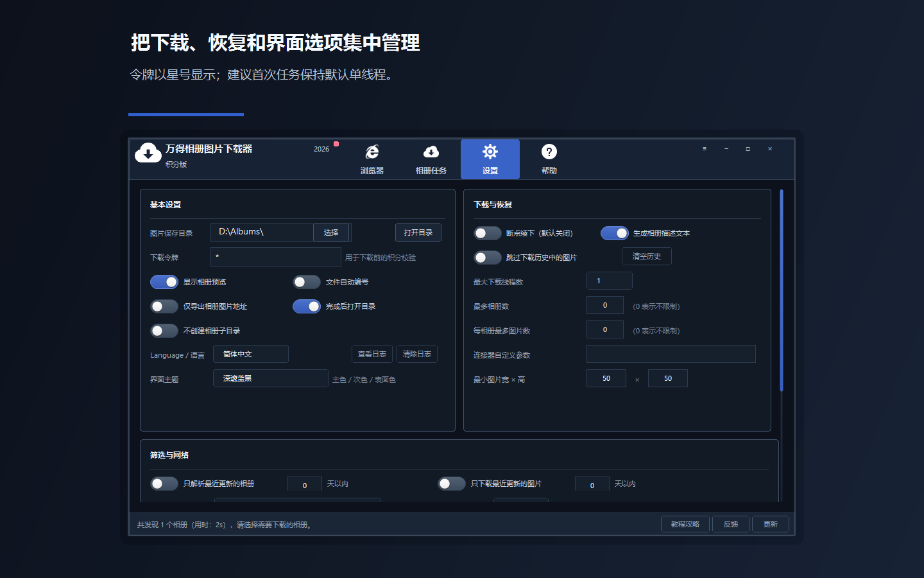Select the 设置 settings tab
Image resolution: width=924 pixels, height=578 pixels.
click(x=490, y=159)
